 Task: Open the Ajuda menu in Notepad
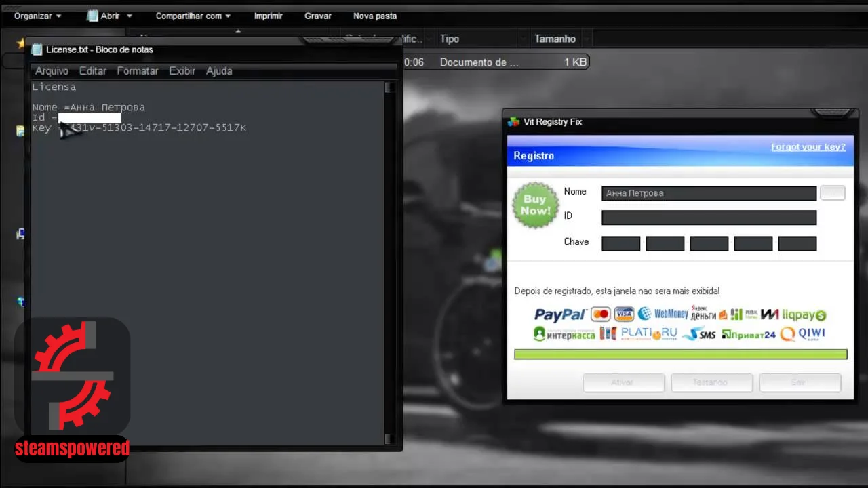coord(219,70)
